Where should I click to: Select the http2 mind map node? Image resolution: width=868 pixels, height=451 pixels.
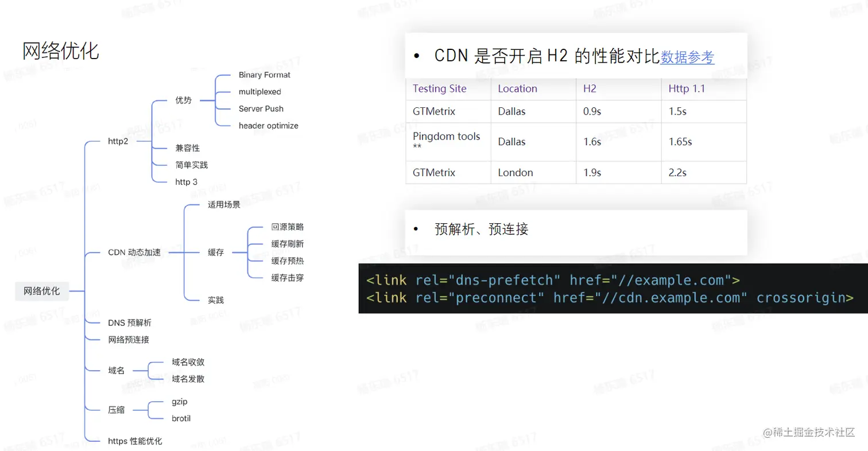pyautogui.click(x=118, y=141)
